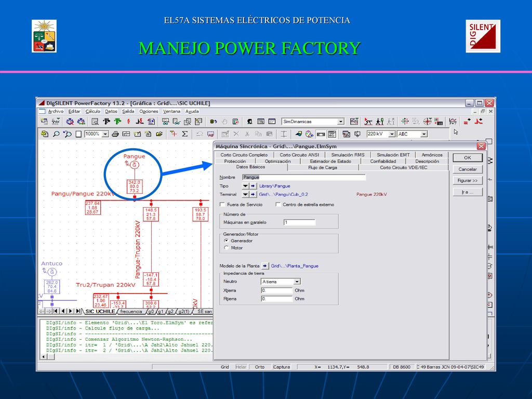Expand the Tipo selection down-arrow
The image size is (532, 399).
pyautogui.click(x=245, y=186)
